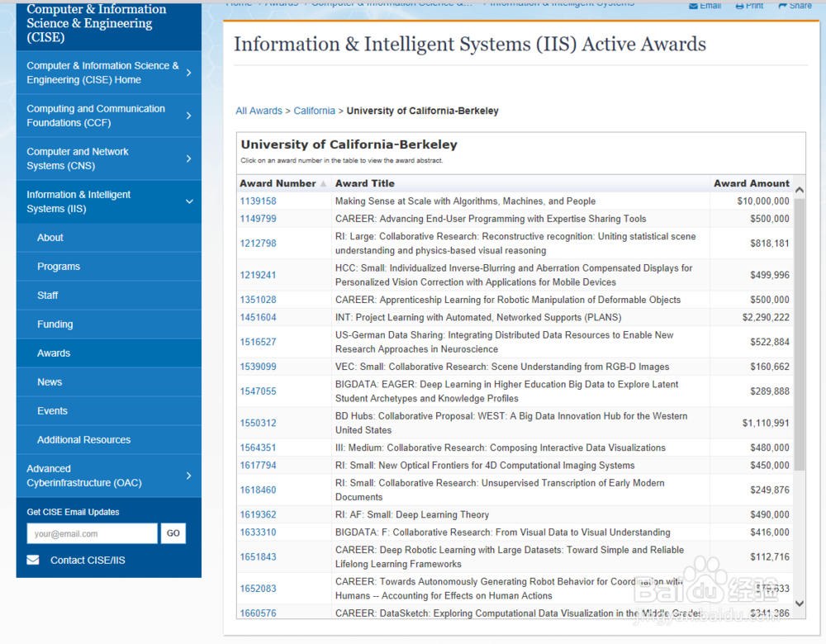Image resolution: width=826 pixels, height=644 pixels.
Task: Open award number 1652083
Action: click(x=258, y=588)
